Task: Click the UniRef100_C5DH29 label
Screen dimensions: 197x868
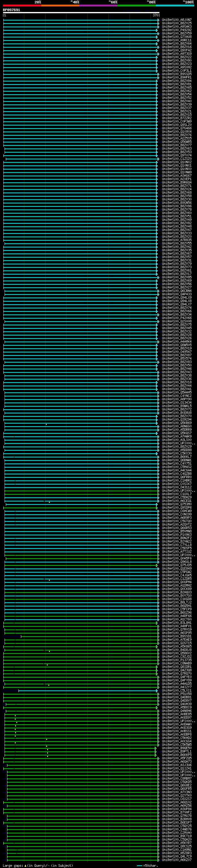Action: (176, 497)
